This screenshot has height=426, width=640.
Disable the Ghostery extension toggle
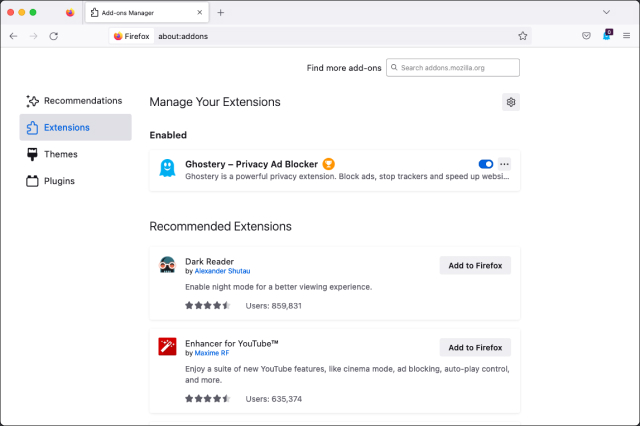(x=486, y=164)
